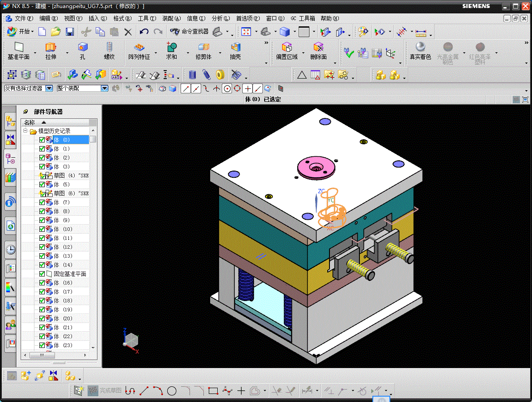Image resolution: width=532 pixels, height=402 pixels.
Task: Open the 插入(S) menu
Action: coord(98,18)
